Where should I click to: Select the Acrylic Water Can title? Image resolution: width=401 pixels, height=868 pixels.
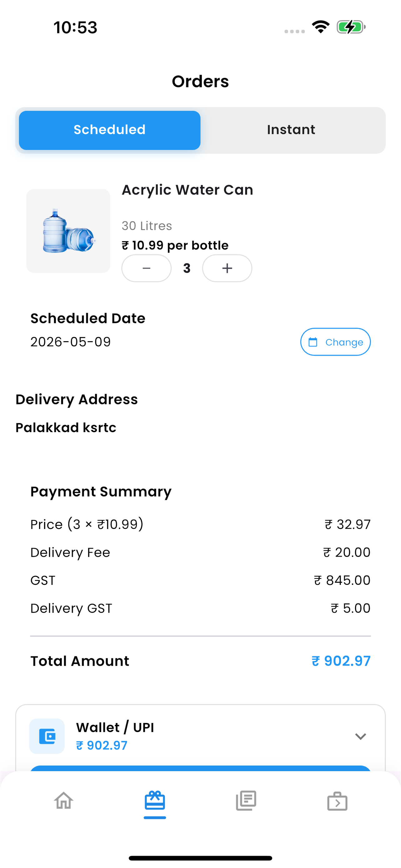click(x=187, y=190)
